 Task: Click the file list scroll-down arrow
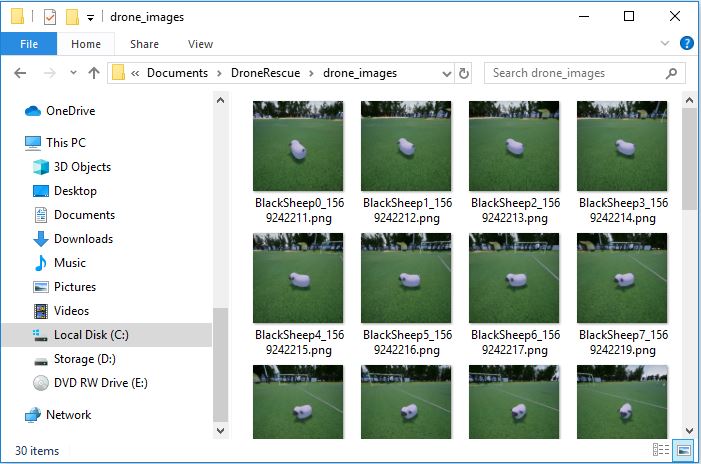(689, 431)
